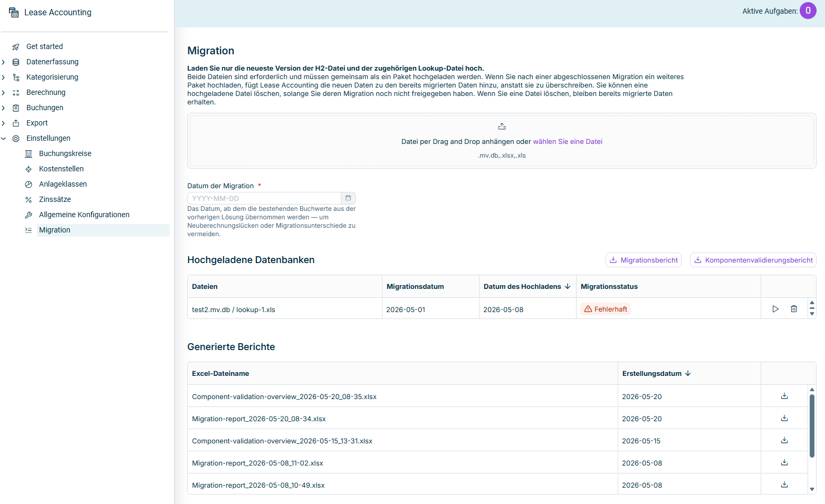This screenshot has width=825, height=504.
Task: Open the calendar picker for Datum der Migration
Action: pos(348,198)
